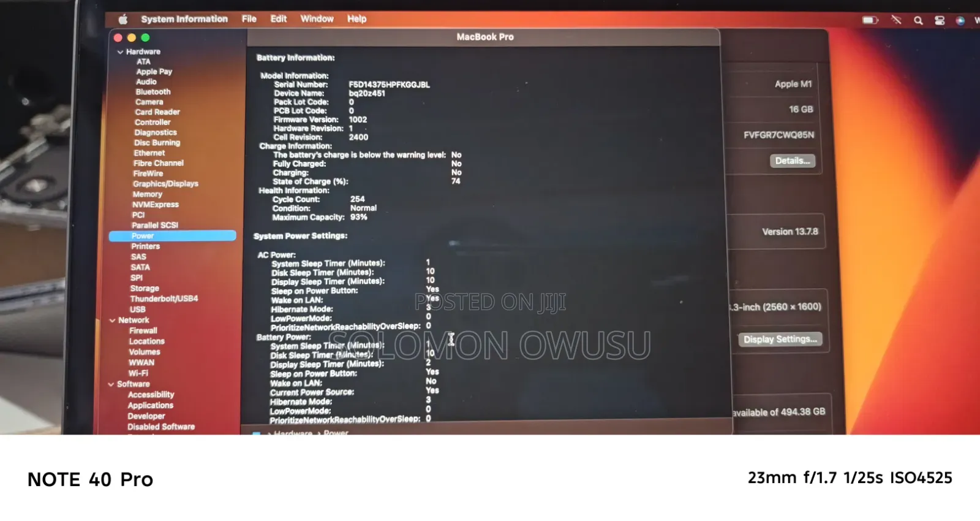The image size is (980, 521).
Task: Collapse the Network section in sidebar
Action: [x=113, y=320]
